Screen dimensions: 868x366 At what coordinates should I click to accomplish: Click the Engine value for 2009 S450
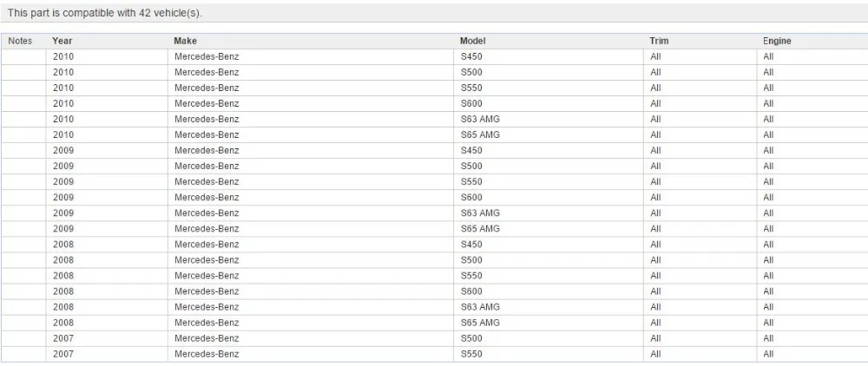coord(812,150)
